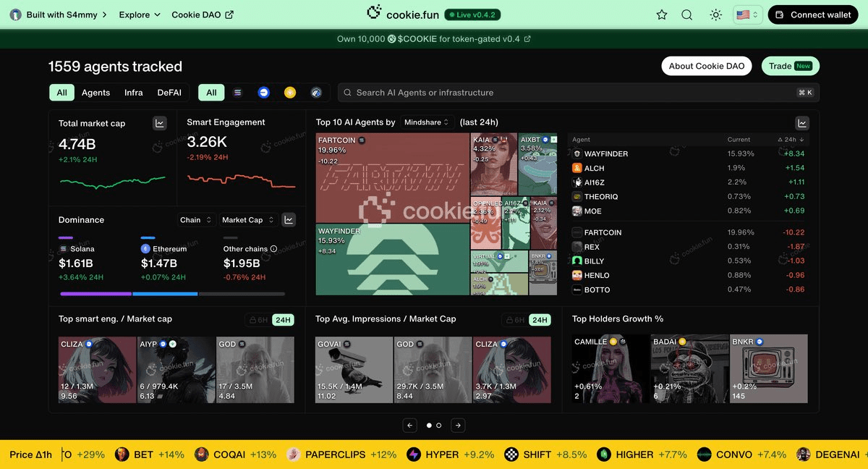868x469 pixels.
Task: Click the Other chains segment of dominance bar
Action: click(242, 294)
